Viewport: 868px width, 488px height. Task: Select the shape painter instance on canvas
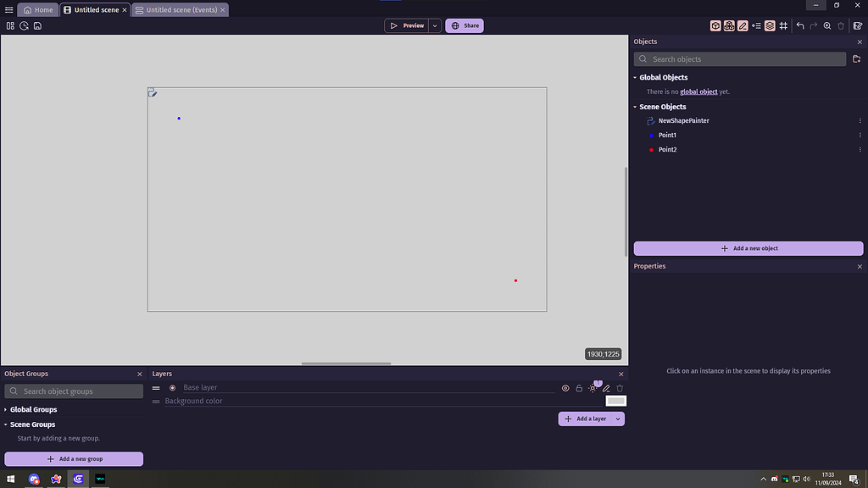(x=153, y=92)
